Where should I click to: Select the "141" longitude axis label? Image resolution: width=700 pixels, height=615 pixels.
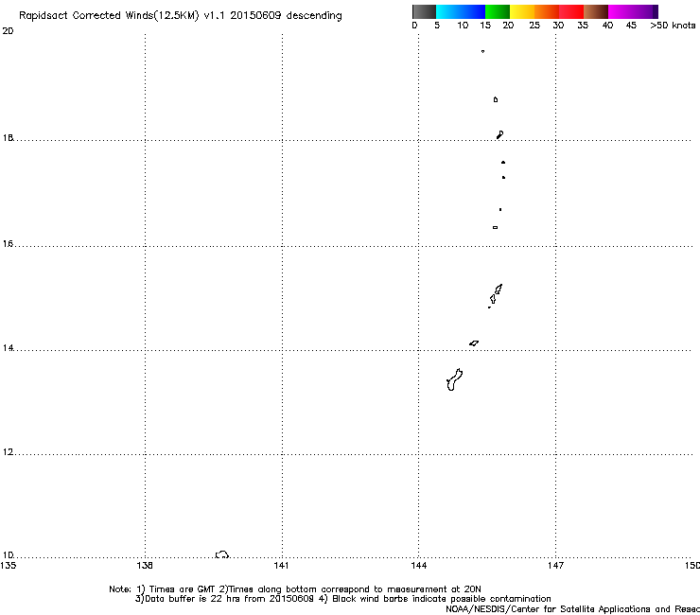[281, 566]
